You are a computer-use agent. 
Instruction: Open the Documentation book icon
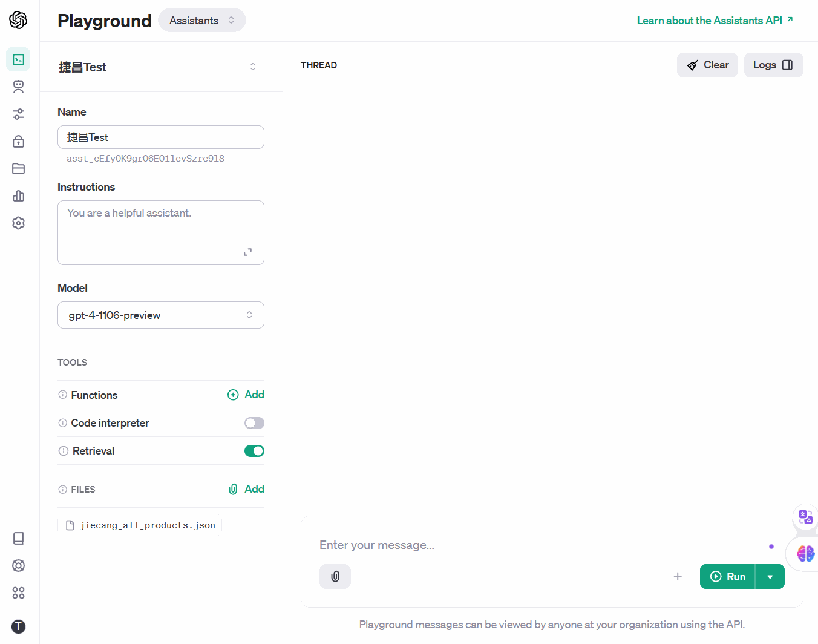tap(18, 538)
